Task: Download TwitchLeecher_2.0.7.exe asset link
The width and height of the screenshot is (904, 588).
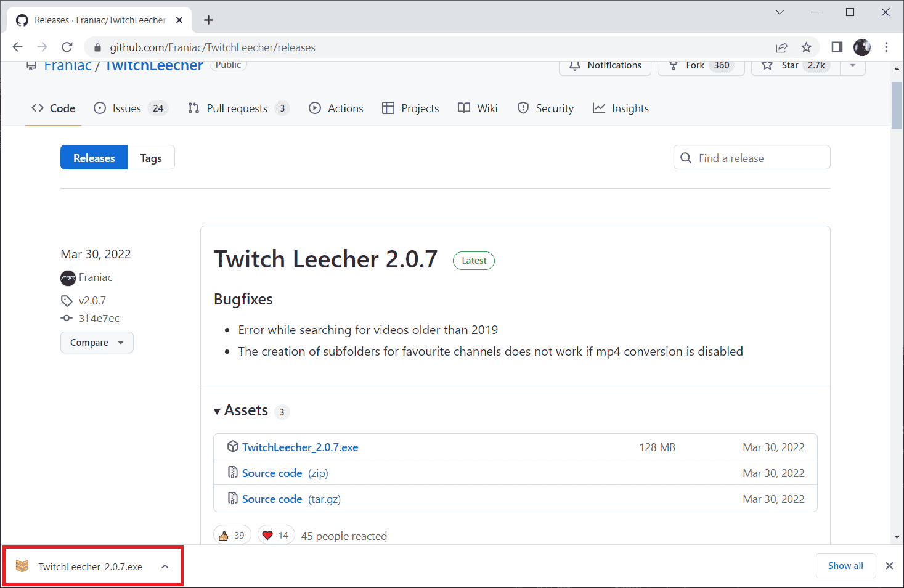Action: coord(299,447)
